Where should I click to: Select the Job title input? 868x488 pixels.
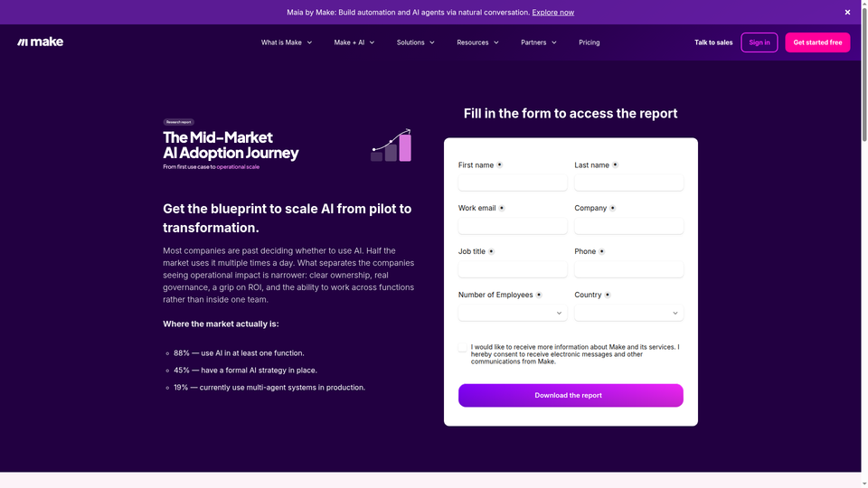point(513,269)
